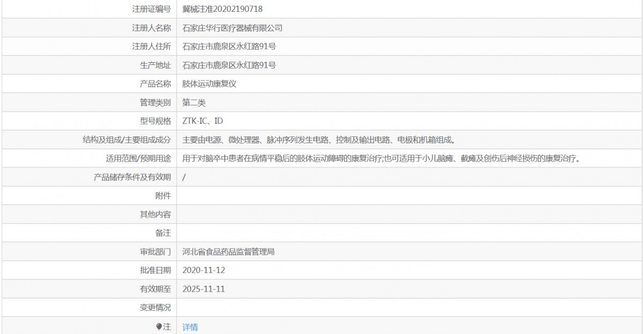Select management category value 第二类
Screen dimensions: 644x334
(x=194, y=103)
